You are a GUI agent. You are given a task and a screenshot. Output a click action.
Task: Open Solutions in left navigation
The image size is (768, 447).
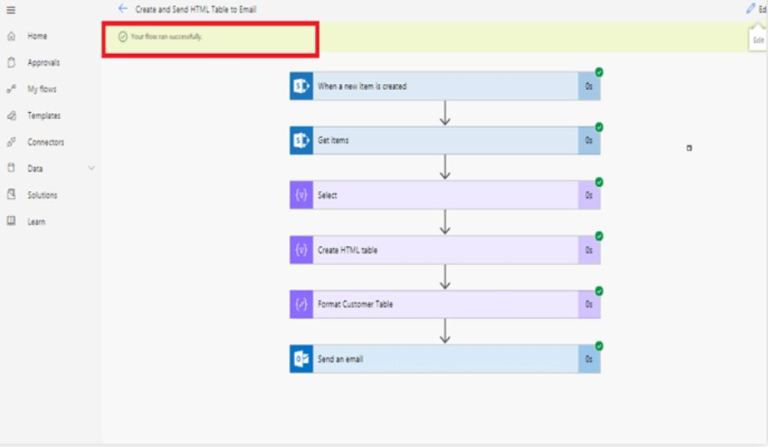(x=42, y=195)
